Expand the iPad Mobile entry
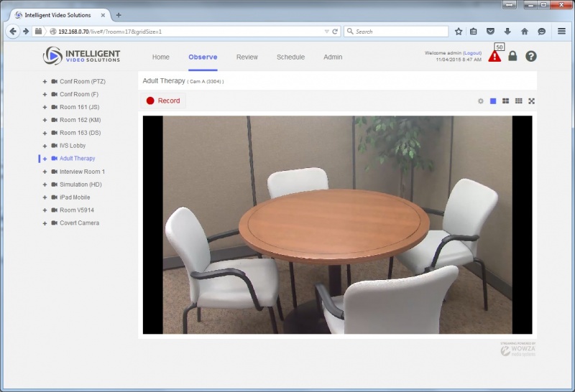The image size is (575, 392). pos(45,197)
